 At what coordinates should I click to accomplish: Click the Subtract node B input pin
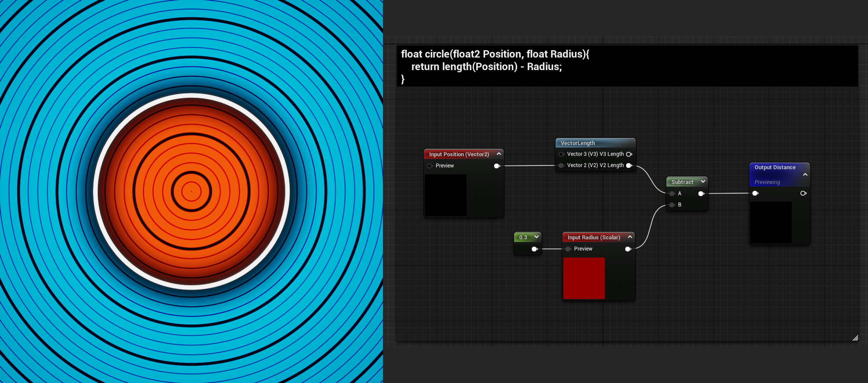coord(672,205)
